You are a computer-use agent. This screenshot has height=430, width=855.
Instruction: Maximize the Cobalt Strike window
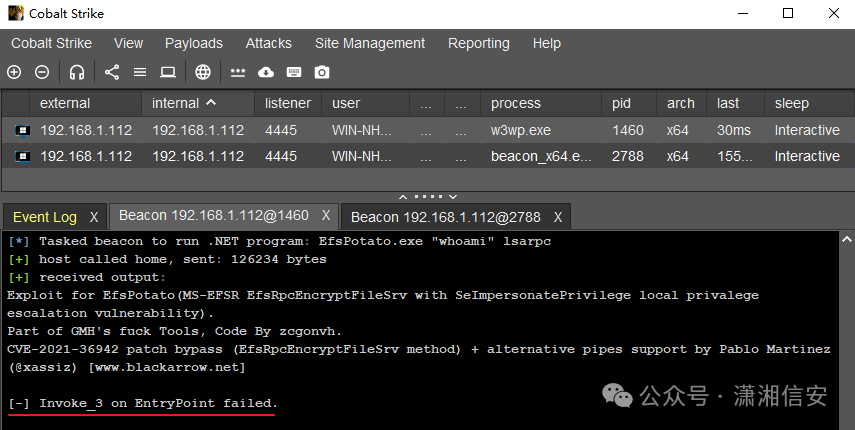pyautogui.click(x=788, y=13)
